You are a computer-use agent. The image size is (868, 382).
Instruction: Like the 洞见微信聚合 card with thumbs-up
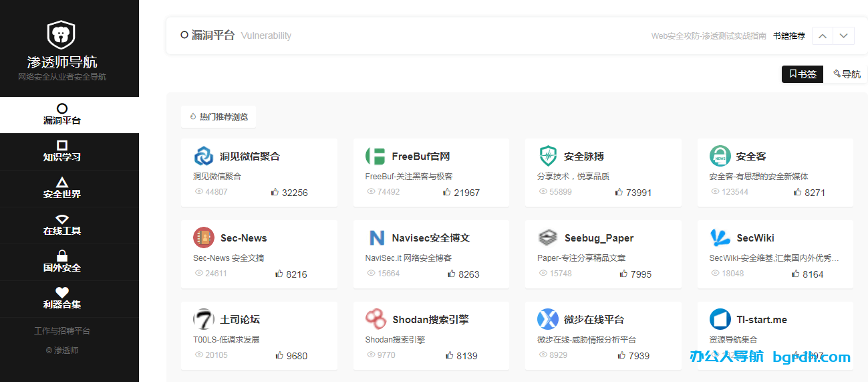275,192
